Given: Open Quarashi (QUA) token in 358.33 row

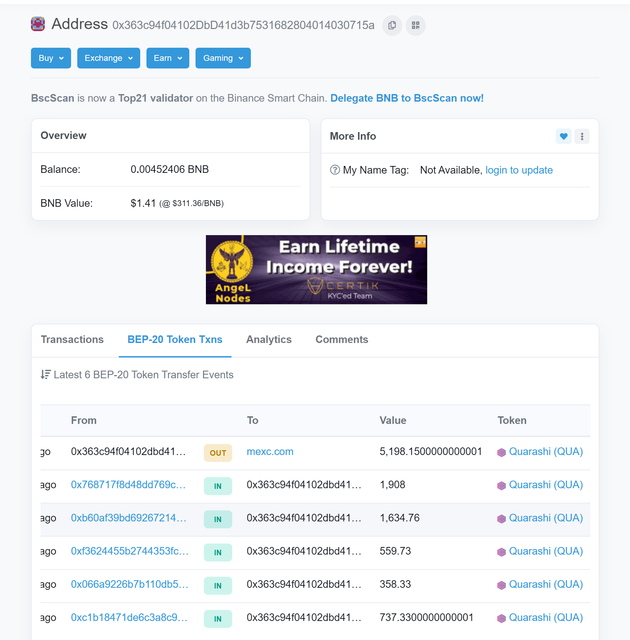Looking at the screenshot, I should click(x=546, y=584).
